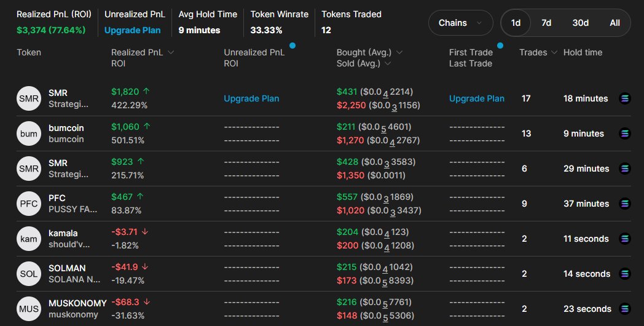
Task: Click Upgrade Plan in SMR unrealized column
Action: pos(251,98)
